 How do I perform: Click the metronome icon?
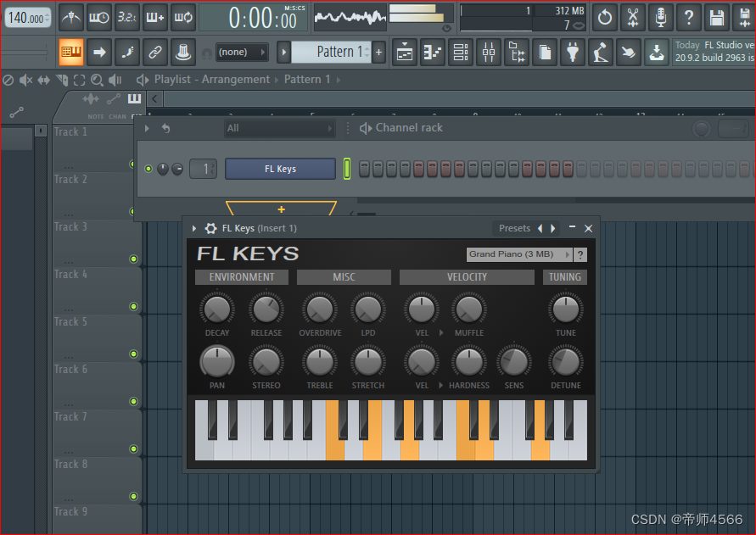pos(71,18)
